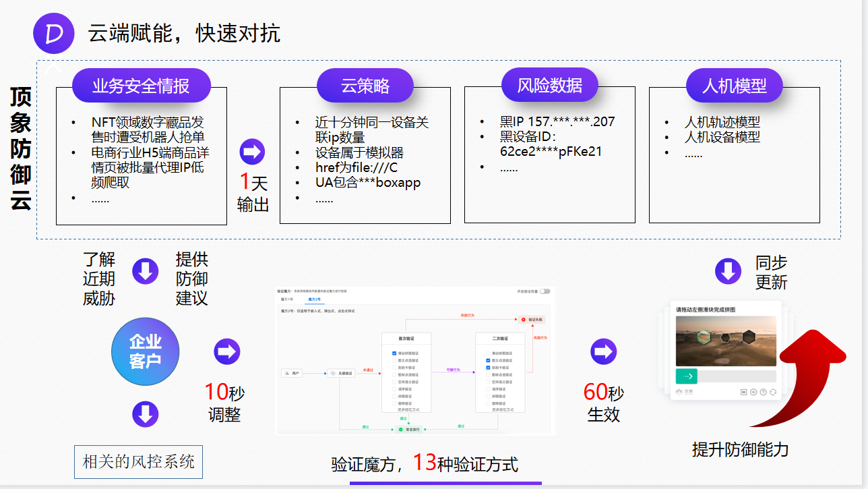Click the caption 验证魔方，13种验证方式
The height and width of the screenshot is (489, 868).
click(x=425, y=463)
